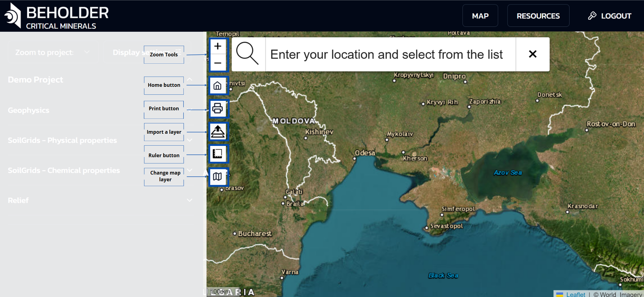Expand the Geophysics section
644x297 pixels.
tap(29, 110)
